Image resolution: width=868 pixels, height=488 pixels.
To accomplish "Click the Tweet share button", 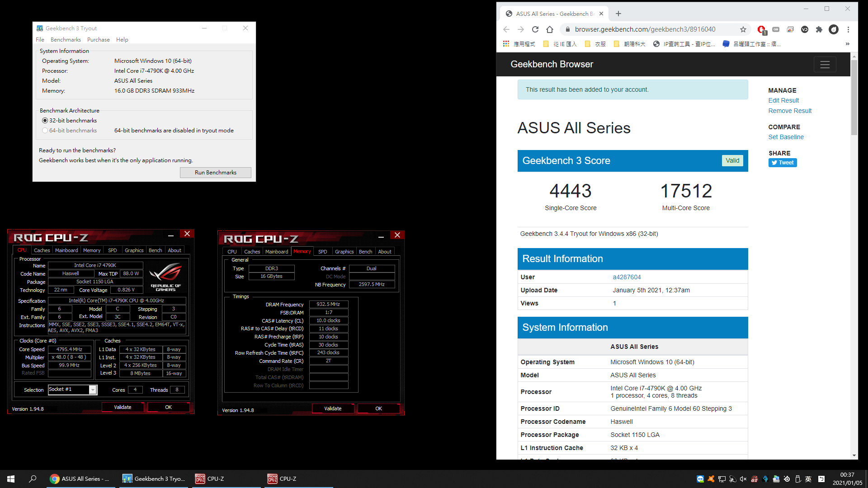I will click(x=783, y=163).
